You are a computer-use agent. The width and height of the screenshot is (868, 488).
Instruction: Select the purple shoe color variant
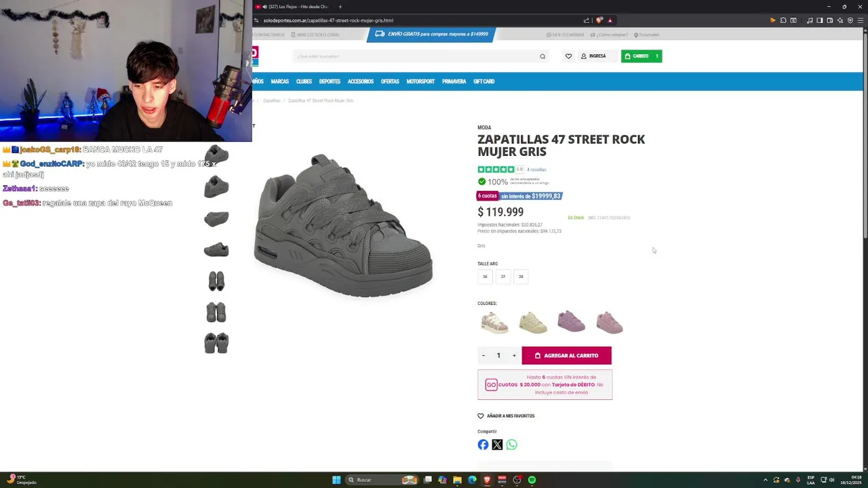click(x=571, y=321)
